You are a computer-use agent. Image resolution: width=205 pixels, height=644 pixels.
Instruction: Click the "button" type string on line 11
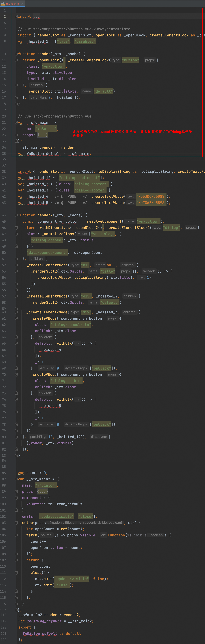pos(131,60)
